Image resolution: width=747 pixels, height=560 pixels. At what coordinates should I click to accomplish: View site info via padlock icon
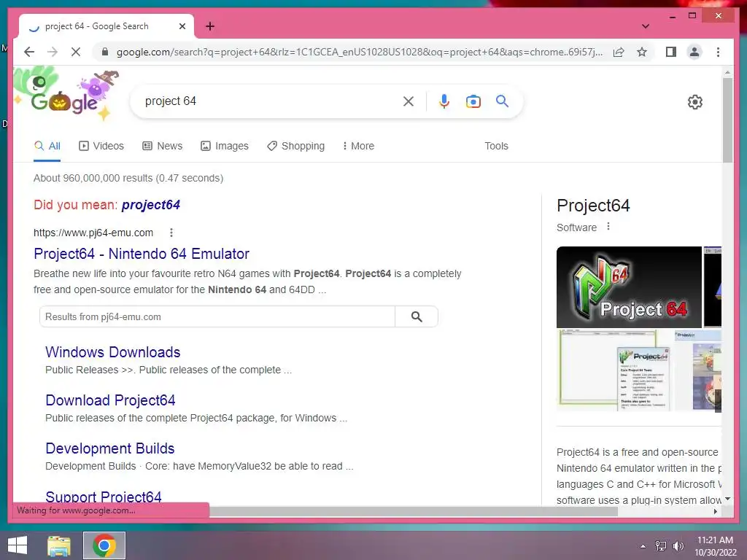(x=105, y=52)
